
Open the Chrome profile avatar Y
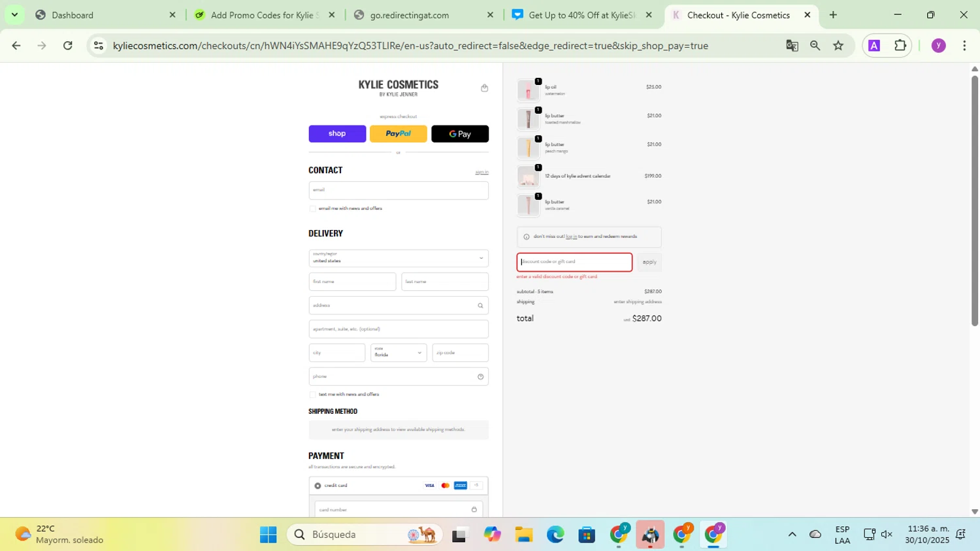(938, 46)
